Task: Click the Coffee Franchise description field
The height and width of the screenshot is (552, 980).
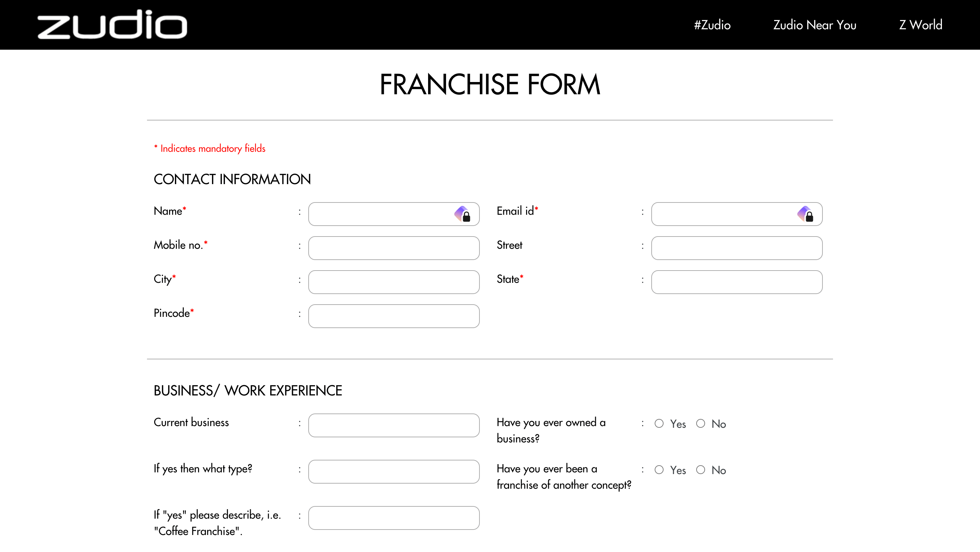Action: click(x=394, y=518)
